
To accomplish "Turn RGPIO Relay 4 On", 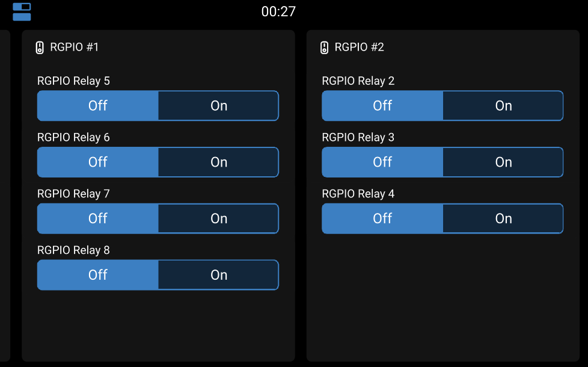I will 503,218.
